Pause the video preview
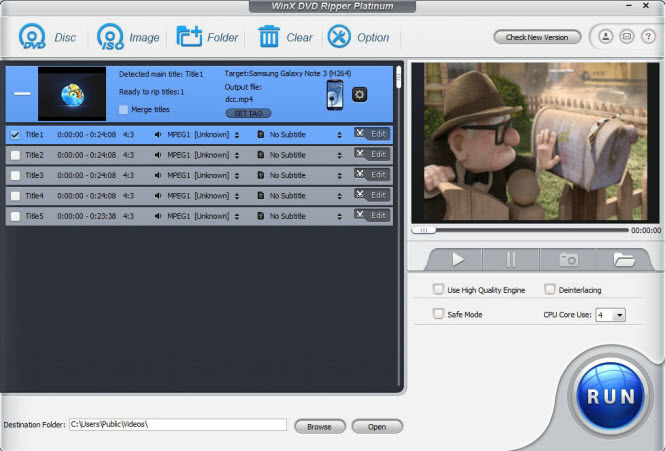The width and height of the screenshot is (665, 451). click(511, 259)
